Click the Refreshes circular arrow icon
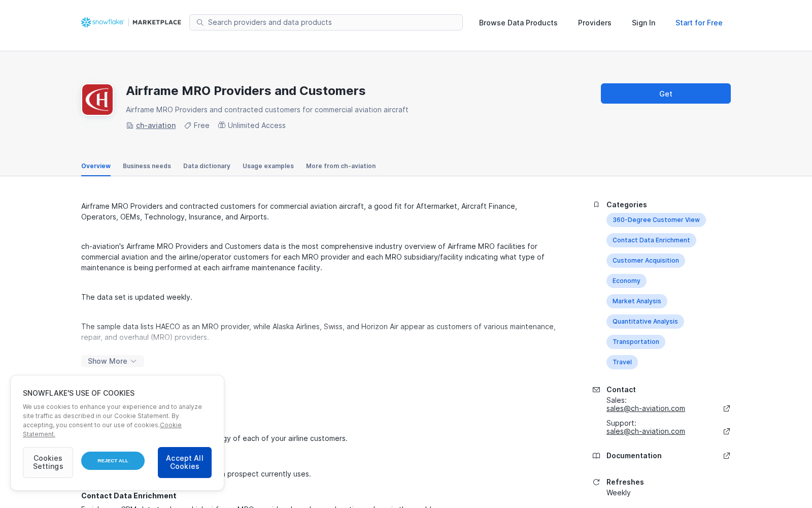The image size is (812, 508). point(596,482)
